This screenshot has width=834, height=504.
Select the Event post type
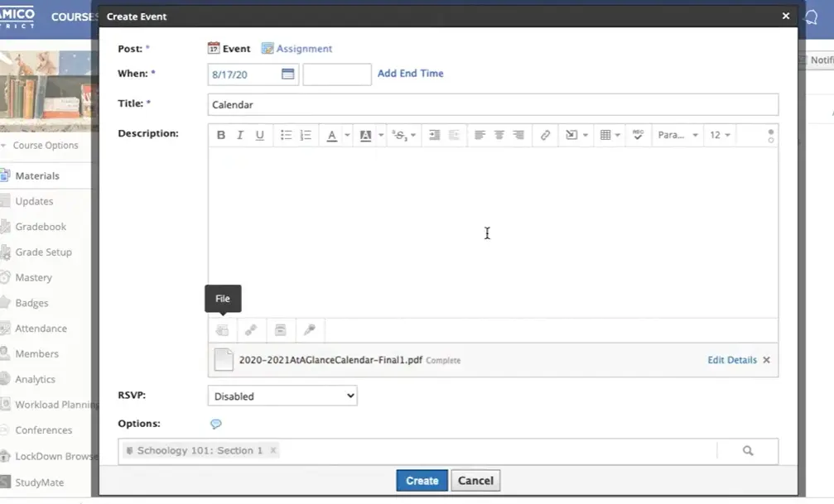(x=229, y=49)
